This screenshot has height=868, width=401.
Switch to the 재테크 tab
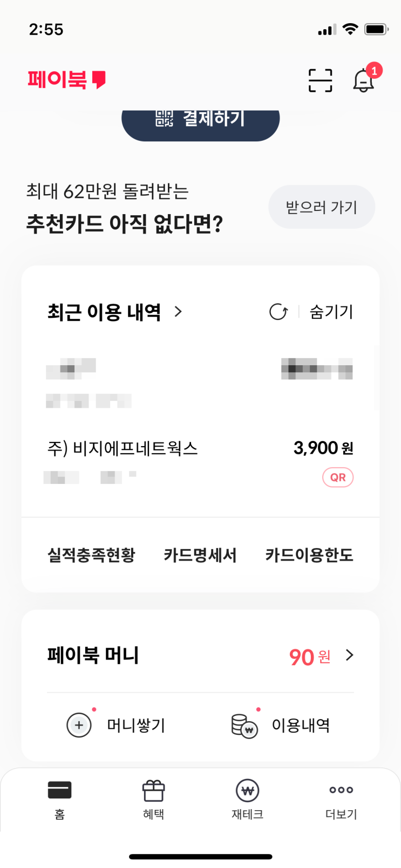click(x=248, y=799)
